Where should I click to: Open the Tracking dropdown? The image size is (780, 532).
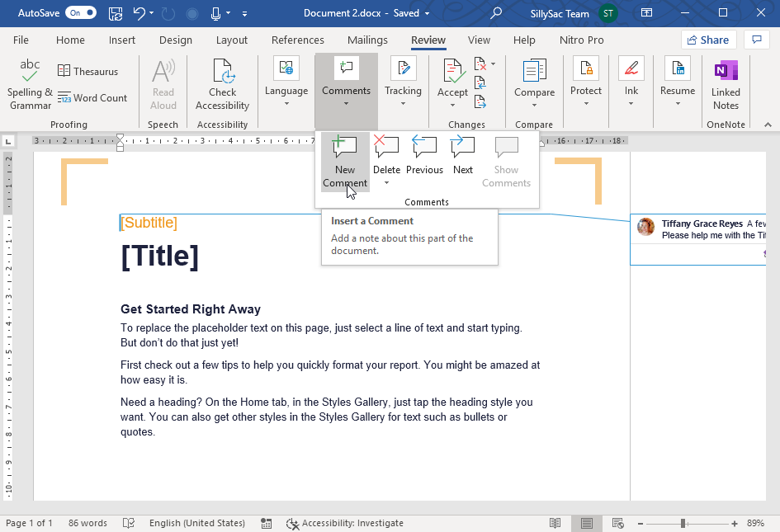[x=403, y=83]
